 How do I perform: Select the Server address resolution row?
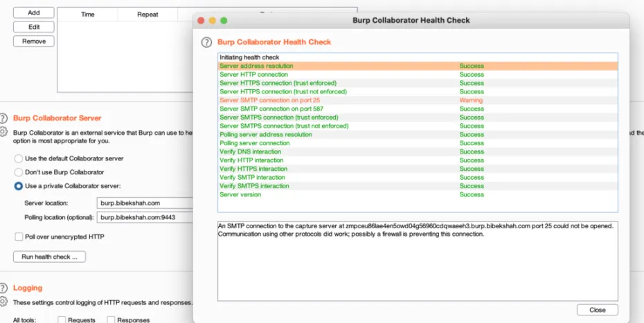click(x=418, y=66)
